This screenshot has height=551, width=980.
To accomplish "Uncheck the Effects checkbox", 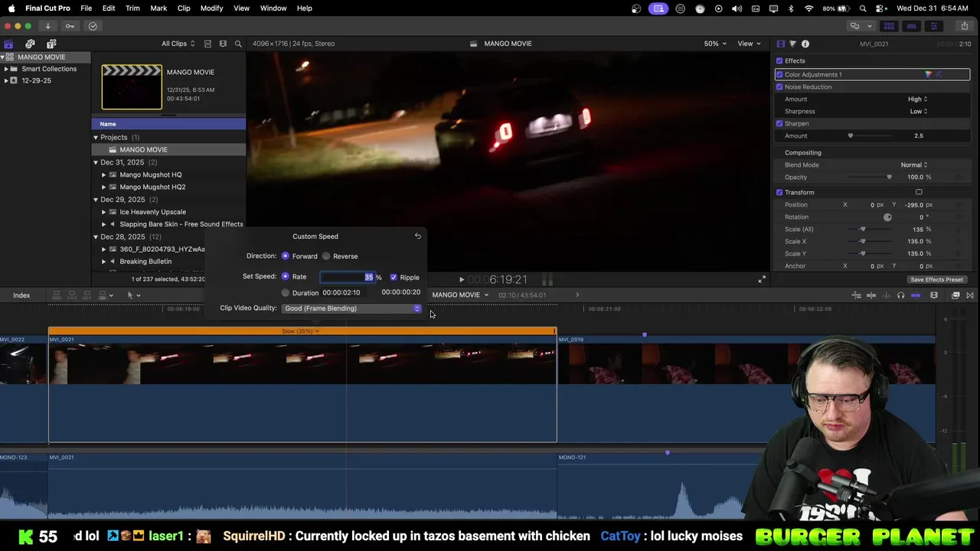I will click(779, 60).
